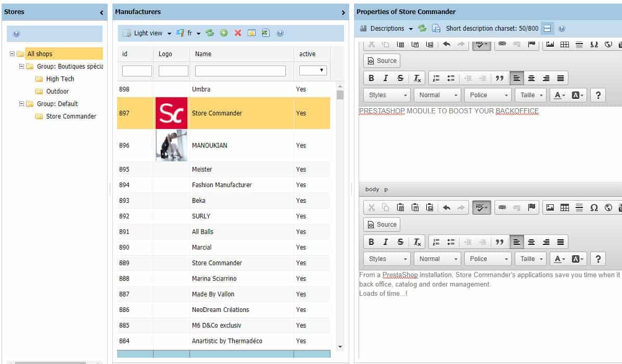This screenshot has width=622, height=364.
Task: Open Taille size dropdown in long description editor
Action: 531,259
